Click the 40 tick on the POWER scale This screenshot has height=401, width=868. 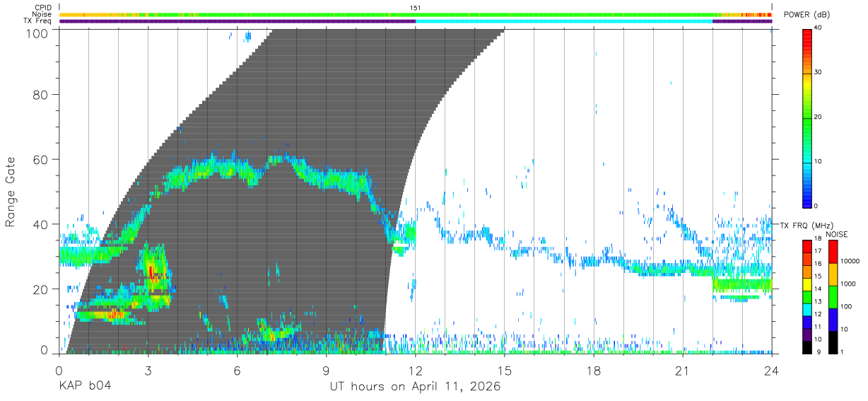(819, 28)
